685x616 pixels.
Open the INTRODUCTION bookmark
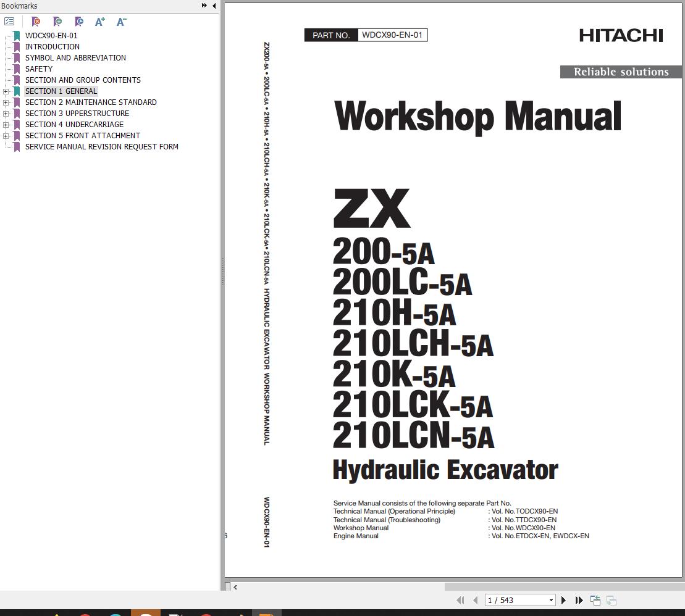(53, 47)
